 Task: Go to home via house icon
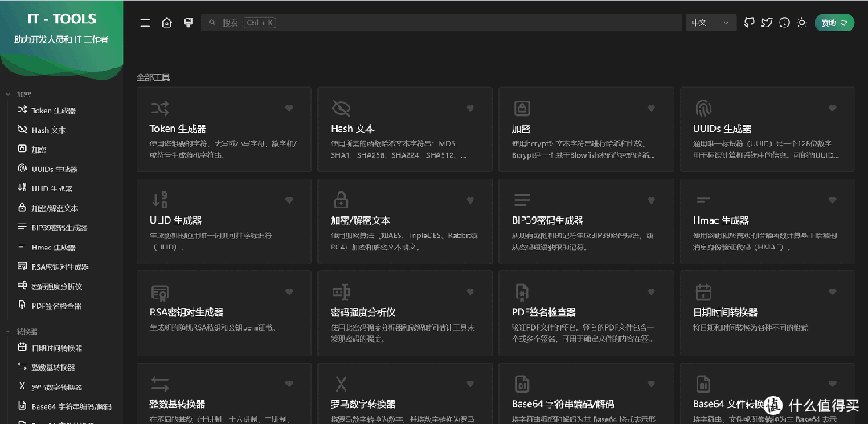(166, 23)
